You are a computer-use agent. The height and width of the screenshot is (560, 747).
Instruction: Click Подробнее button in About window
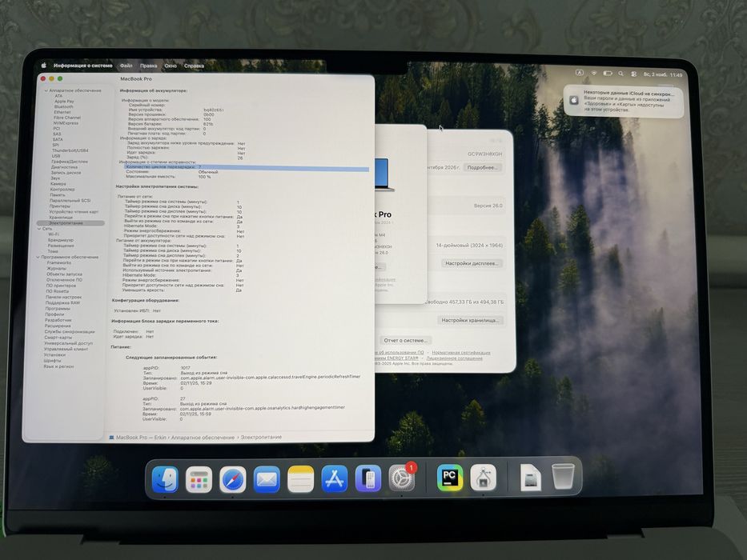click(x=482, y=168)
